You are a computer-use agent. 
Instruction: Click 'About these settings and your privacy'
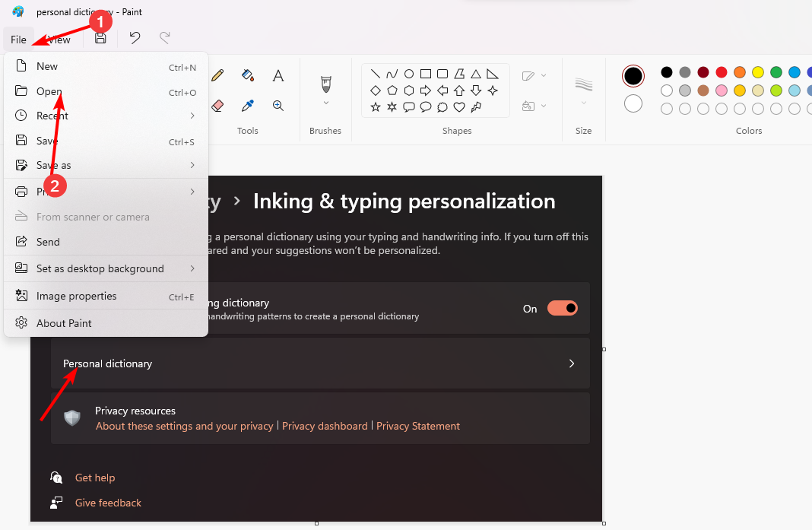(184, 426)
